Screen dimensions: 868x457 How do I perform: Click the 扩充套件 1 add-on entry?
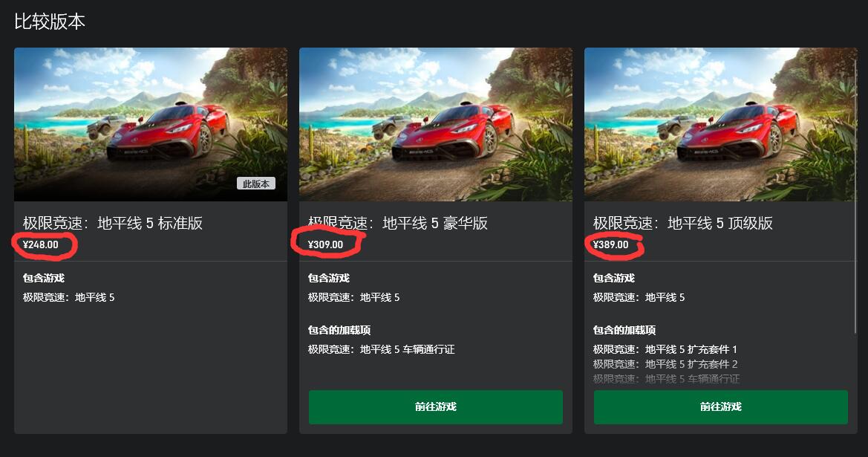click(665, 349)
